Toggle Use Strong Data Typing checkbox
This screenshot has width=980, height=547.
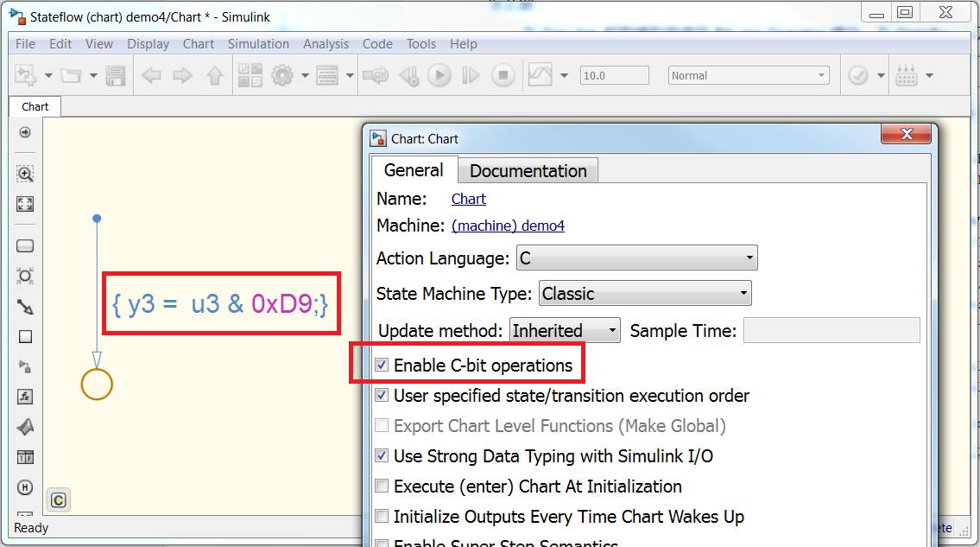[382, 455]
